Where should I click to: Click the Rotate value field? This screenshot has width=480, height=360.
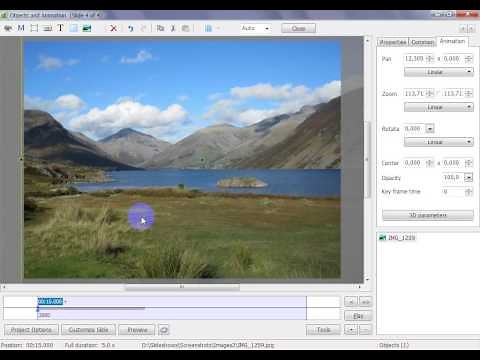(414, 128)
